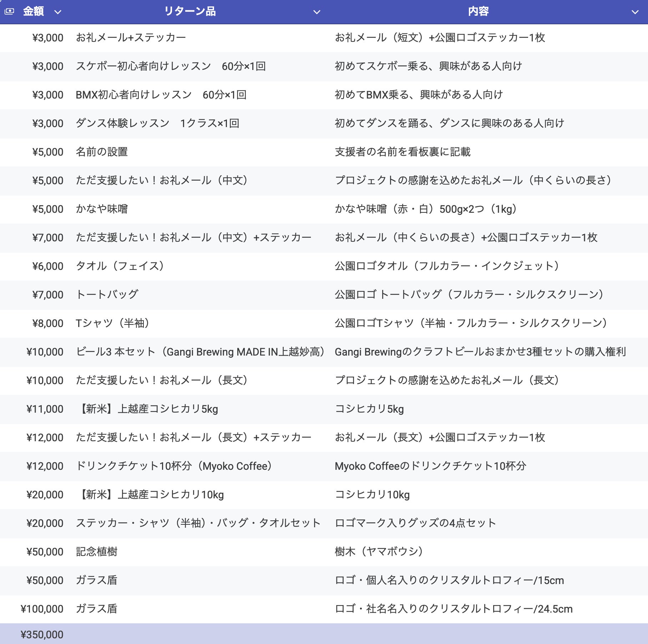The width and height of the screenshot is (648, 644).
Task: Expand the リターン品 column options chevron
Action: coord(317,12)
